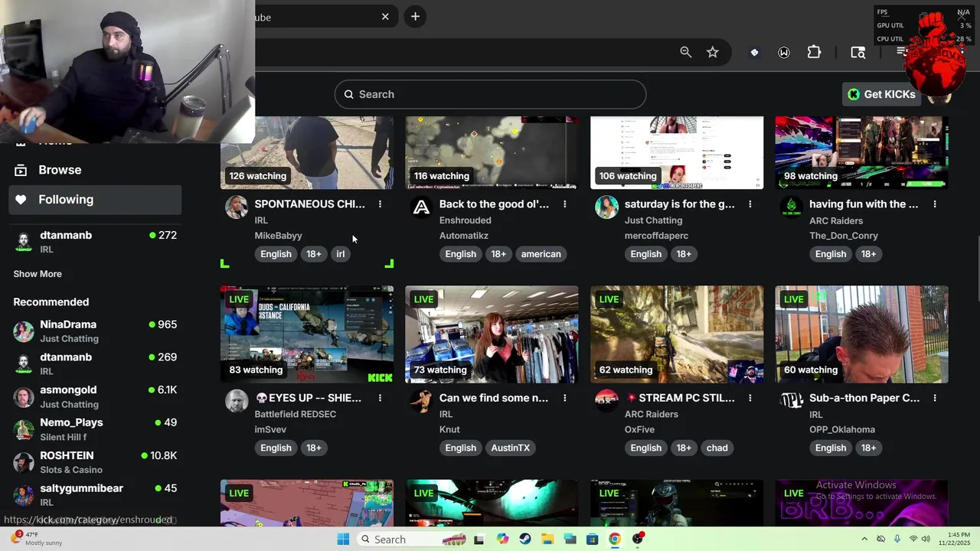Screen dimensions: 980x551
Task: Open options menu for saturday is for the g stream
Action: point(750,204)
